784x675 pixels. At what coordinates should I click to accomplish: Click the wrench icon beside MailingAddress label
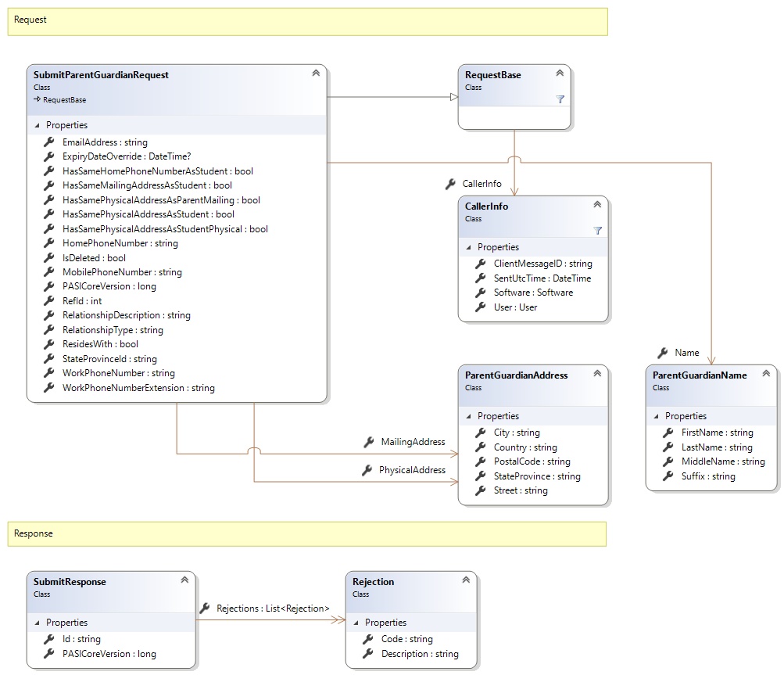[369, 442]
